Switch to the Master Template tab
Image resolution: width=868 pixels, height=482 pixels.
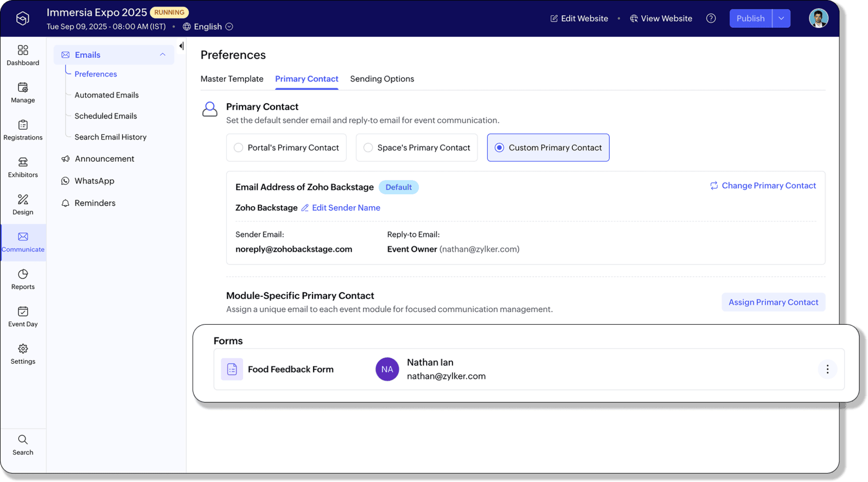[x=232, y=79]
